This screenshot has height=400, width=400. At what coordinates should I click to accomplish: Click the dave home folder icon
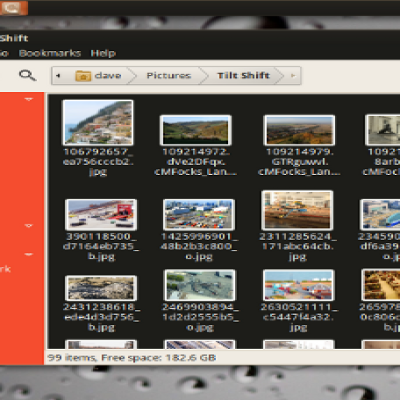83,76
